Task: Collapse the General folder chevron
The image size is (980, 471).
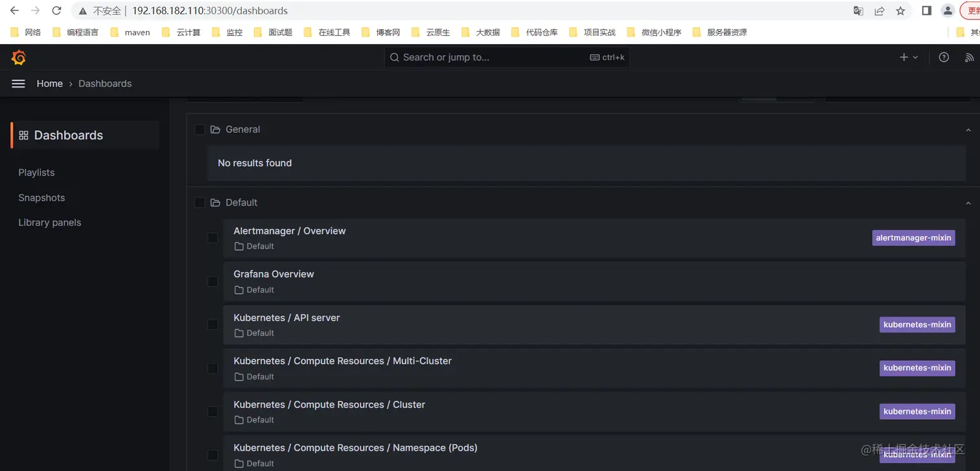Action: (x=968, y=130)
